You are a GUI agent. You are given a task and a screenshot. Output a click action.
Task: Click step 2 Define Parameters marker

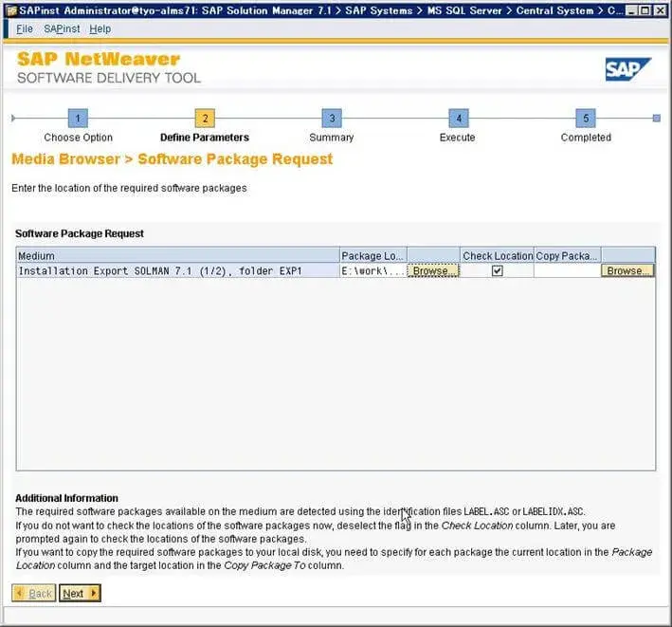point(205,118)
